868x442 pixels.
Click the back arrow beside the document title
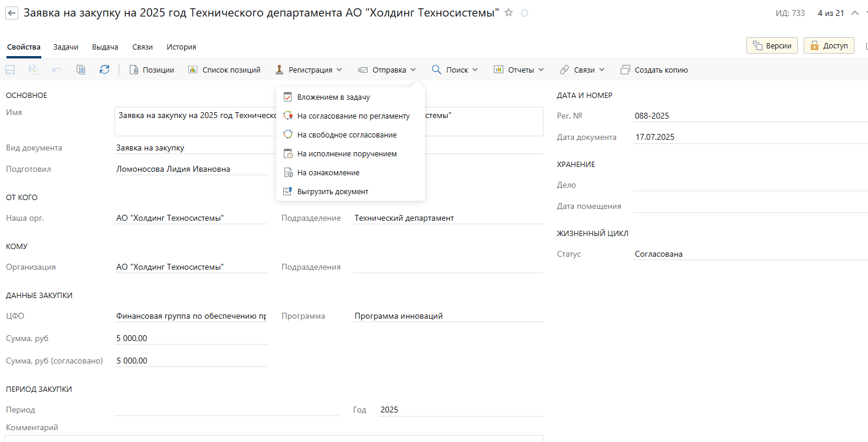tap(12, 13)
